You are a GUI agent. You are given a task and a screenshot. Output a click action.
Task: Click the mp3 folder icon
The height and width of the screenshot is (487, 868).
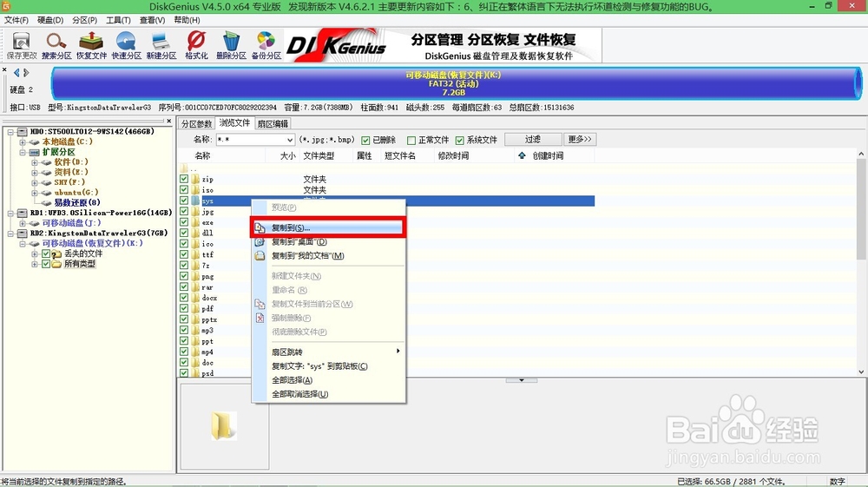195,330
